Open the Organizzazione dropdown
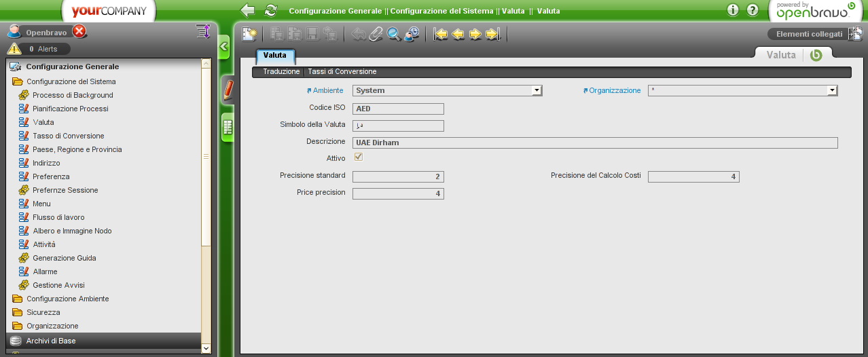Viewport: 868px width, 357px height. (x=832, y=90)
